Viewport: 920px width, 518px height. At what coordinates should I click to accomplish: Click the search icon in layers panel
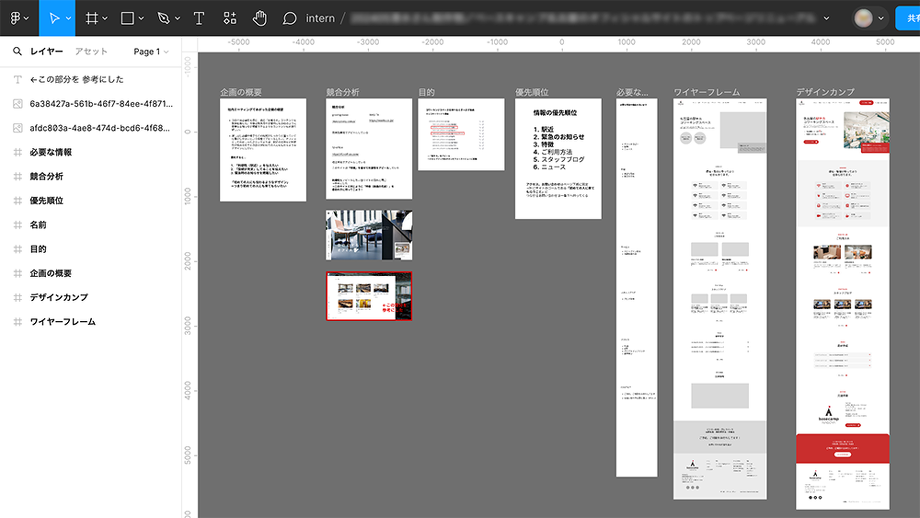coord(18,51)
